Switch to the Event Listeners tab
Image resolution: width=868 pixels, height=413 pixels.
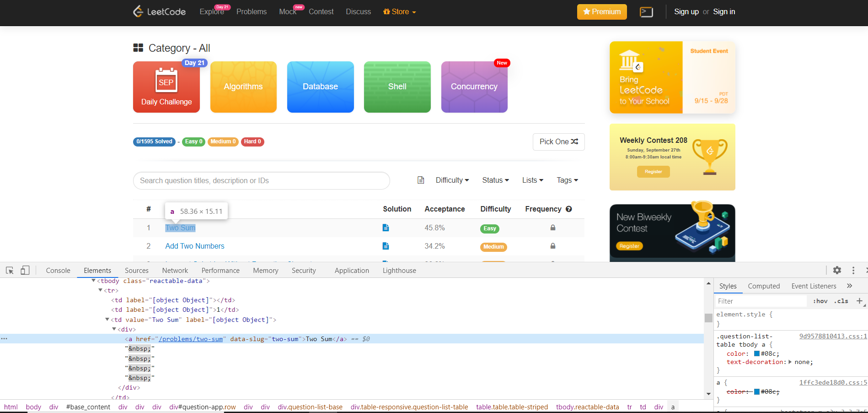point(814,286)
